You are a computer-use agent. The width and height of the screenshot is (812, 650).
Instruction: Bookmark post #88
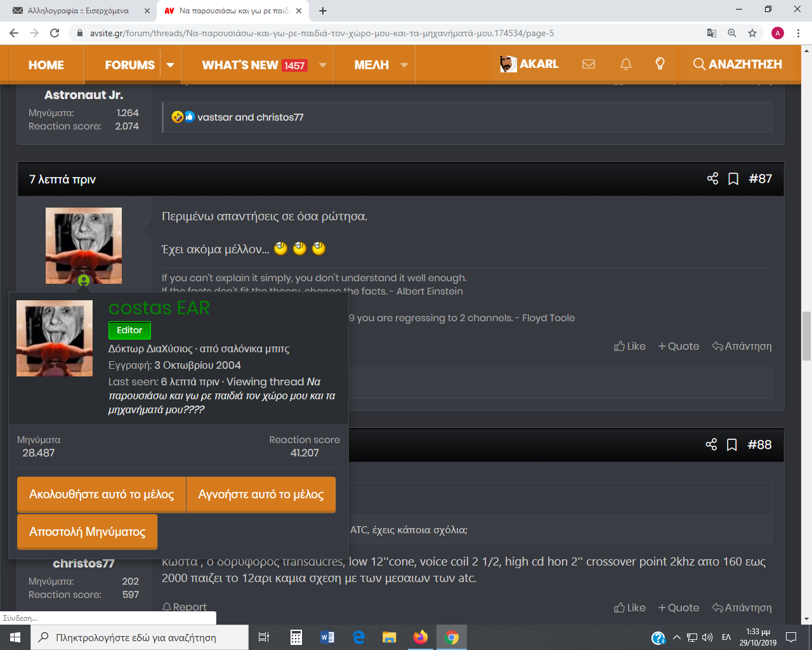(732, 444)
